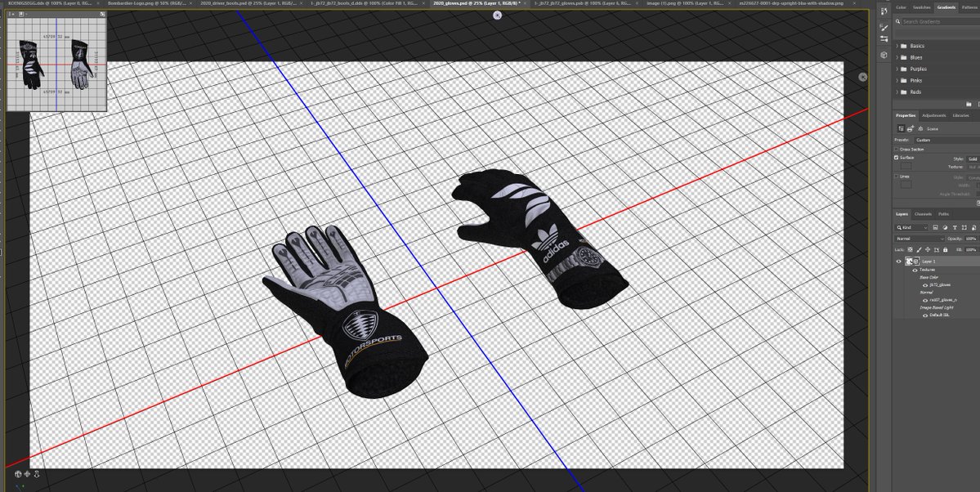Expand the Basics gradient folder

coord(897,46)
